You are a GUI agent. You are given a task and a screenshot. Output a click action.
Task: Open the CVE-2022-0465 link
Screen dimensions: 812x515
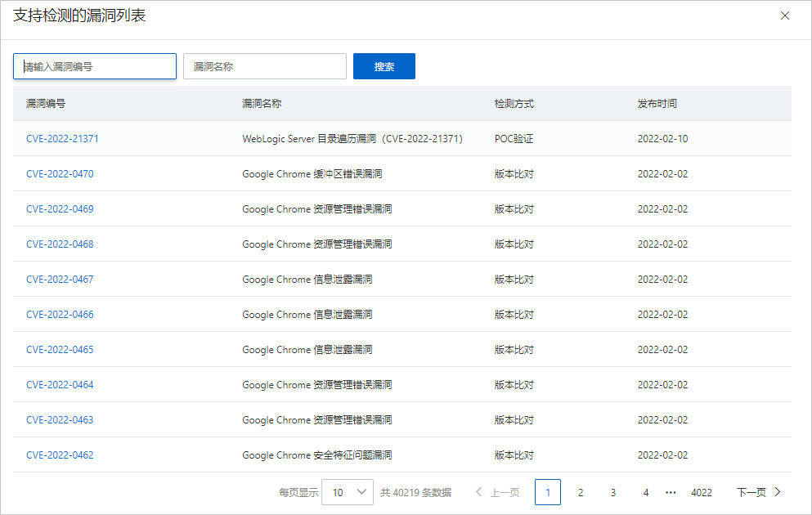pyautogui.click(x=60, y=350)
